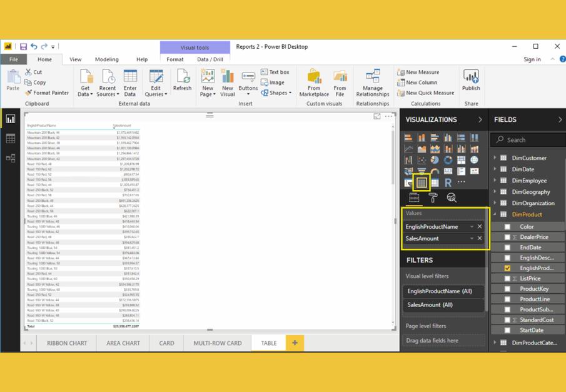Viewport: 566px width, 392px height.
Task: Tick the ProductKey field checkbox
Action: (x=507, y=289)
